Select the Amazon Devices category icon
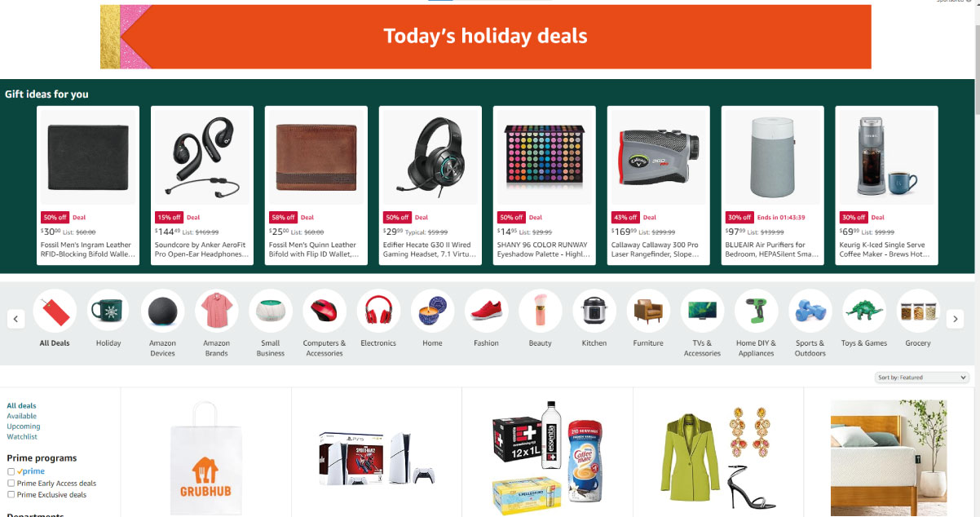The image size is (980, 517). pos(162,311)
